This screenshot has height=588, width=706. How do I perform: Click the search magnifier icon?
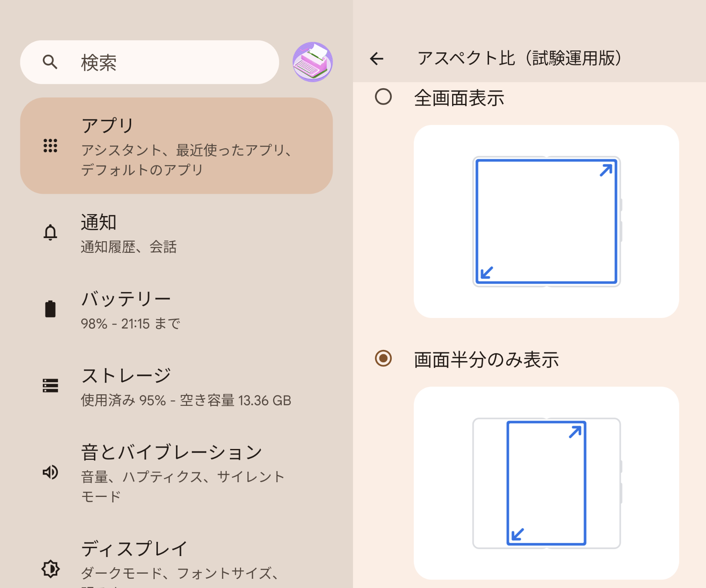[x=50, y=62]
